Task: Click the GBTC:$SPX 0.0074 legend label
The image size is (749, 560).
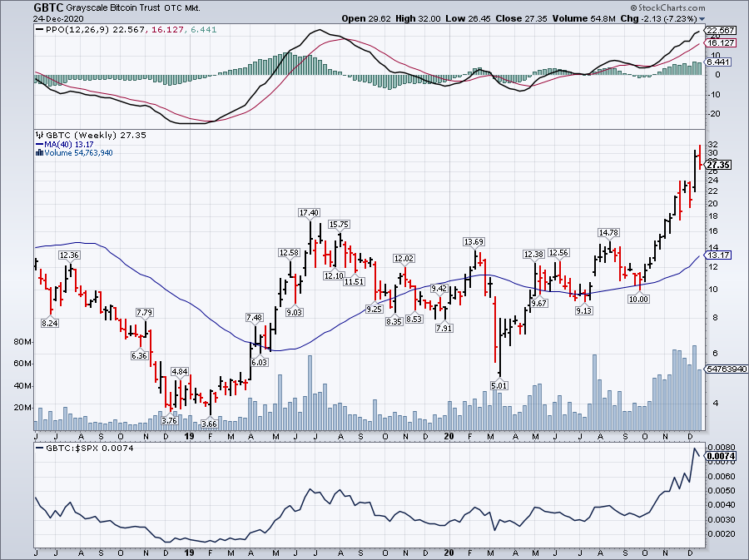Action: [90, 448]
